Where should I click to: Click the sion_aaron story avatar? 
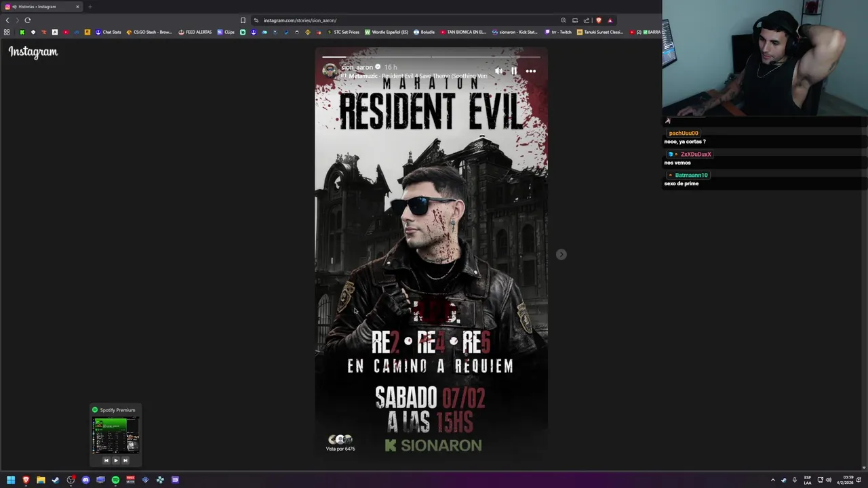[x=330, y=70]
